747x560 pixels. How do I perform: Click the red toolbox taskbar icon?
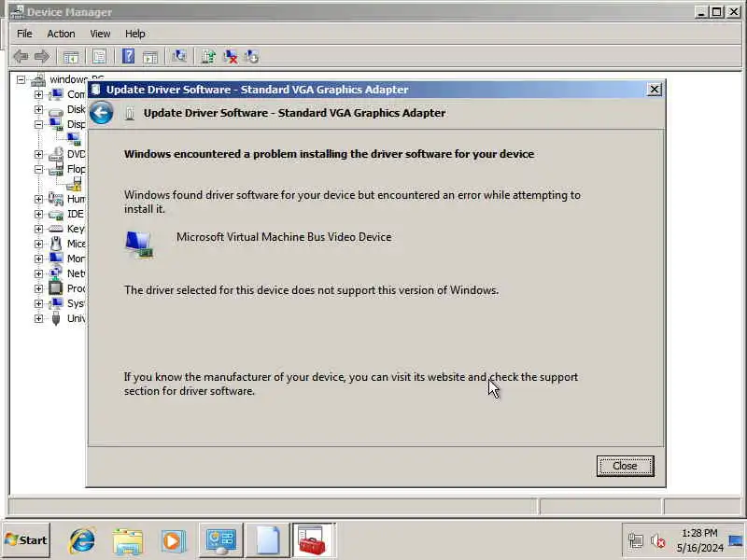(x=314, y=541)
